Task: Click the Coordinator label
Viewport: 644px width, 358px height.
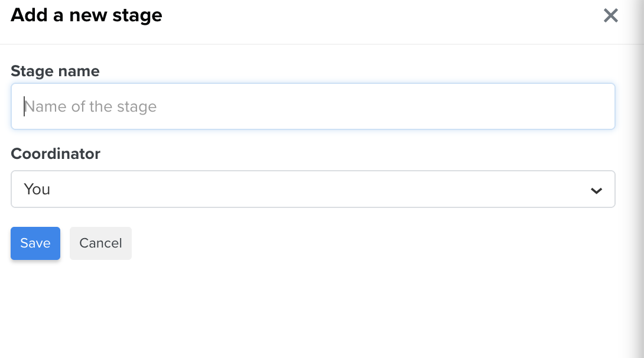Action: click(x=56, y=154)
